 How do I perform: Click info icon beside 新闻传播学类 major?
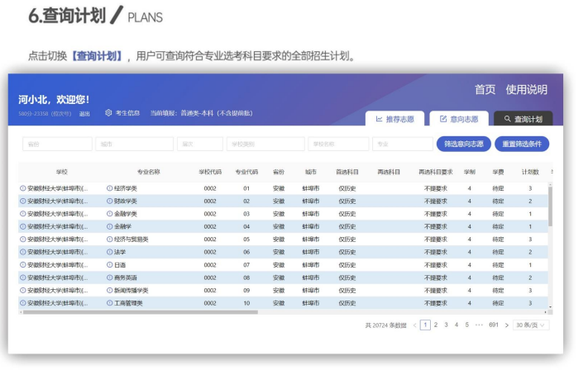pyautogui.click(x=110, y=291)
